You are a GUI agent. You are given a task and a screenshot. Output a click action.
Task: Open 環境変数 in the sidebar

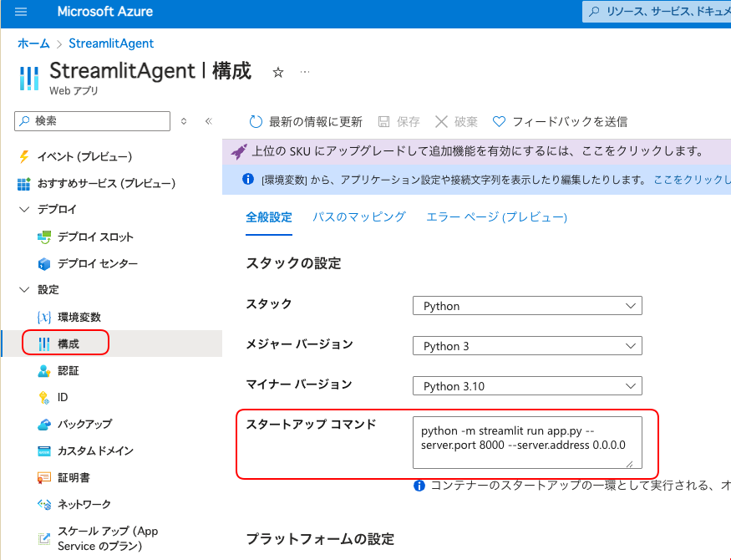pos(79,317)
